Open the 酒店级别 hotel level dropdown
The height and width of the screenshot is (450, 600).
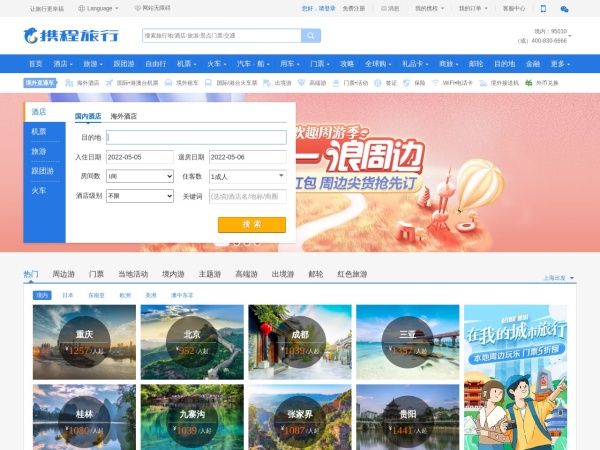pos(139,196)
